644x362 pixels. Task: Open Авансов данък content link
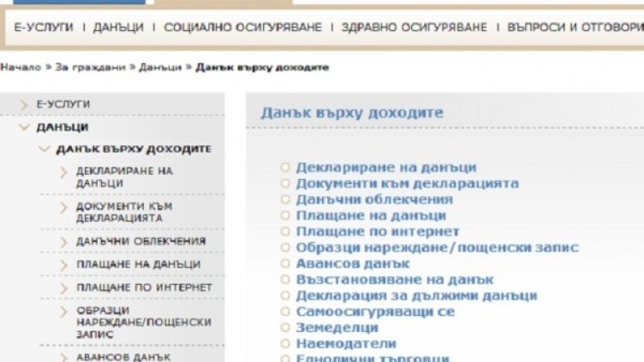click(x=353, y=263)
